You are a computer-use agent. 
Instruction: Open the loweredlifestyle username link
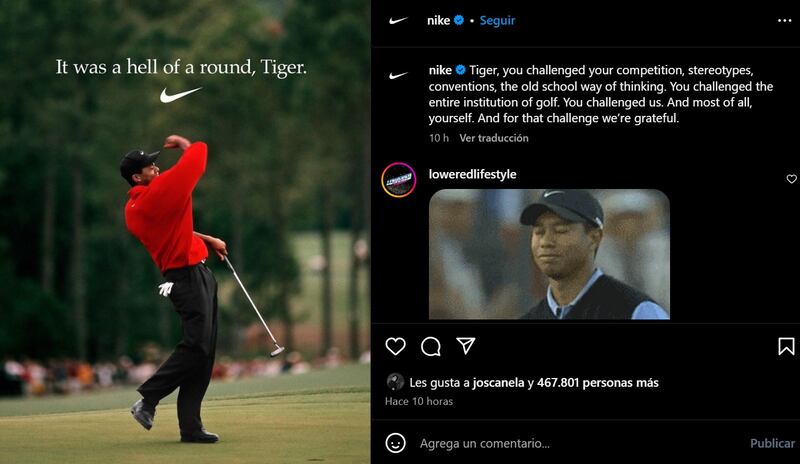(472, 174)
